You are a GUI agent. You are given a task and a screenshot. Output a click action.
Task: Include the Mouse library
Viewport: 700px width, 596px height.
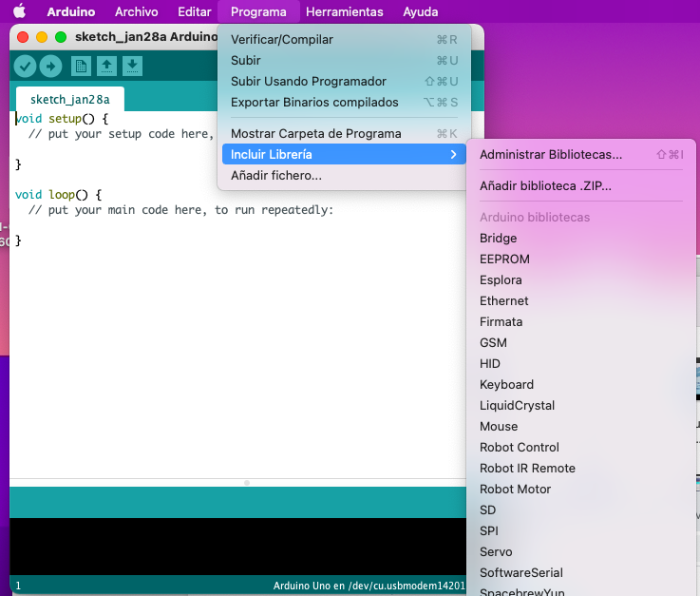pyautogui.click(x=581, y=426)
